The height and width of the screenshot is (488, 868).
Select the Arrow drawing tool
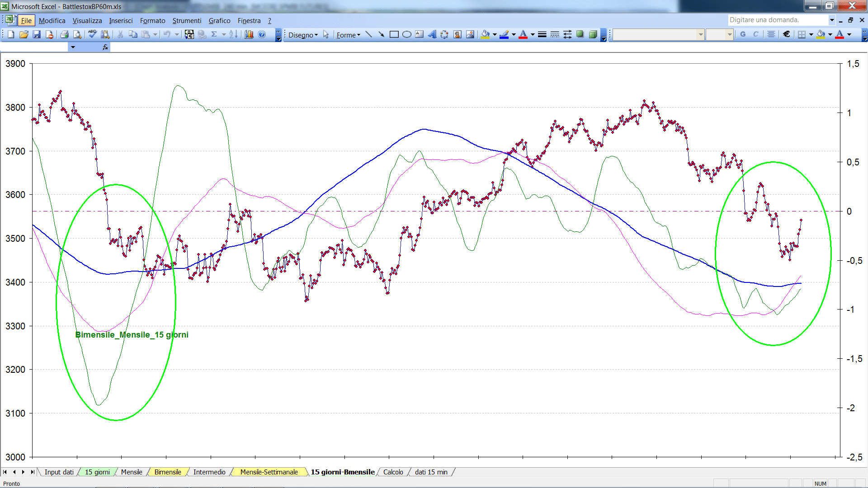(381, 34)
